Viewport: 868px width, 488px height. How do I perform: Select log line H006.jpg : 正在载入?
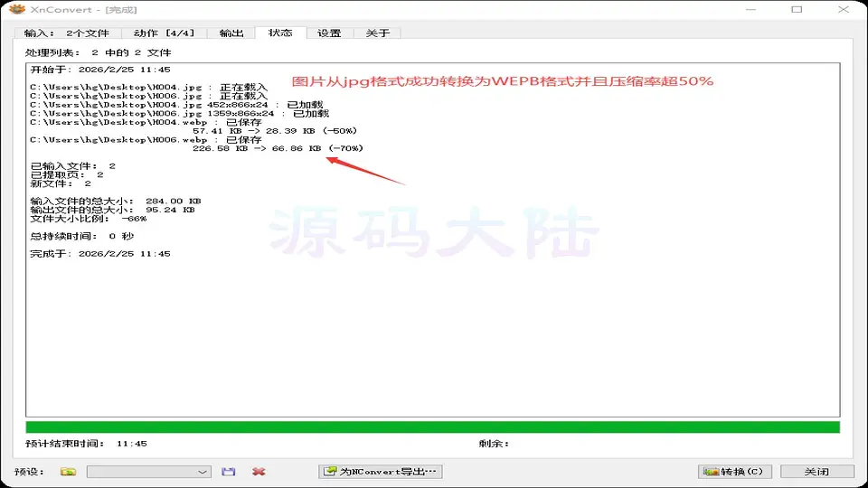point(149,96)
